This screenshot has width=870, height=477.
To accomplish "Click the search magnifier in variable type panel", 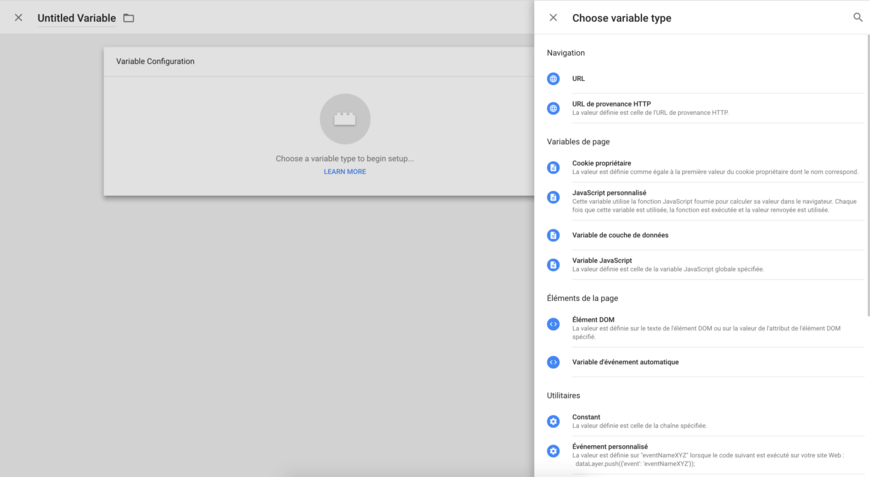I will pyautogui.click(x=857, y=17).
